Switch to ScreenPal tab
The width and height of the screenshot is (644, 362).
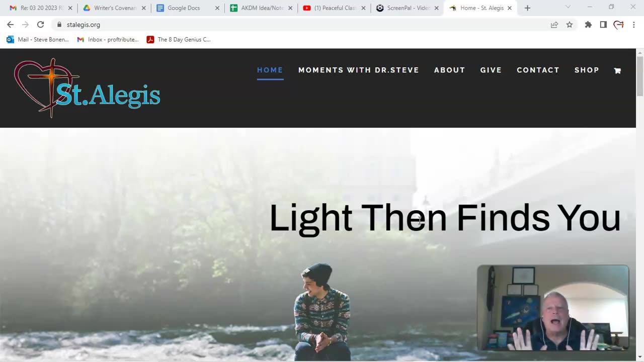tap(407, 8)
